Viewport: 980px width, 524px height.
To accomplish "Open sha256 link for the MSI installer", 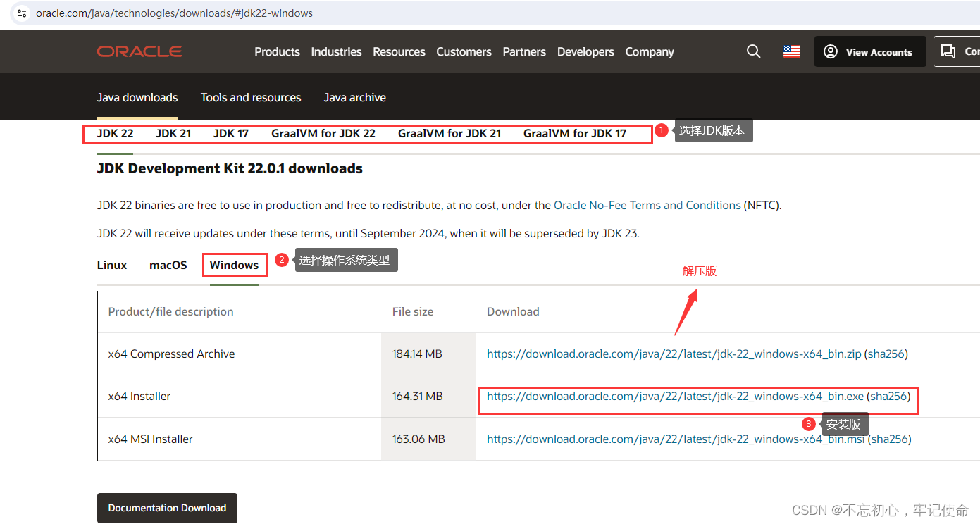I will [x=890, y=439].
